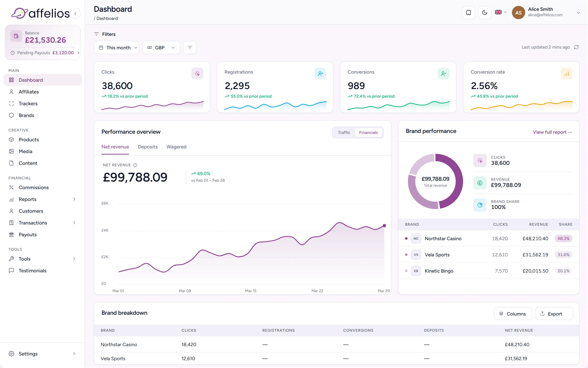Viewport: 588px width, 368px height.
Task: Open View full report link
Action: (552, 132)
